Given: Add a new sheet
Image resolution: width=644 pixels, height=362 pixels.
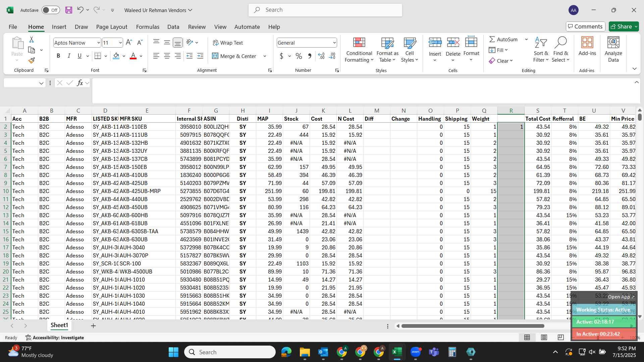Looking at the screenshot, I should [x=93, y=325].
